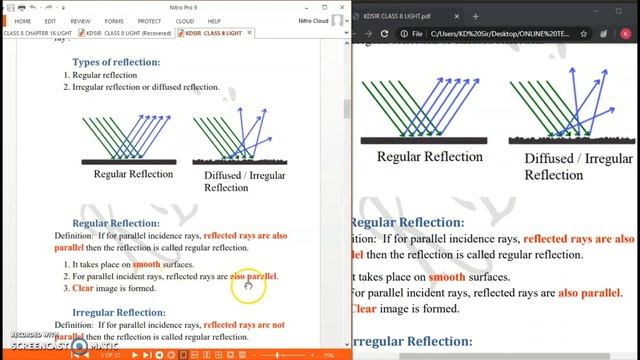Click the previous view circular button
This screenshot has height=360, width=640.
point(159,356)
